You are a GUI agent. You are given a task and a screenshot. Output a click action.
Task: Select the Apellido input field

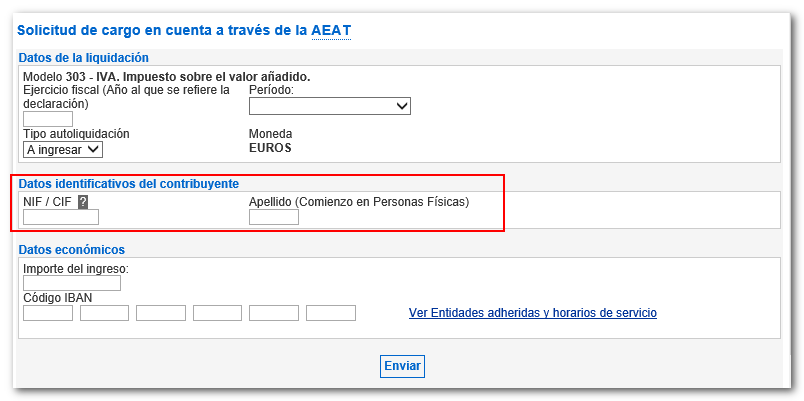[x=273, y=217]
